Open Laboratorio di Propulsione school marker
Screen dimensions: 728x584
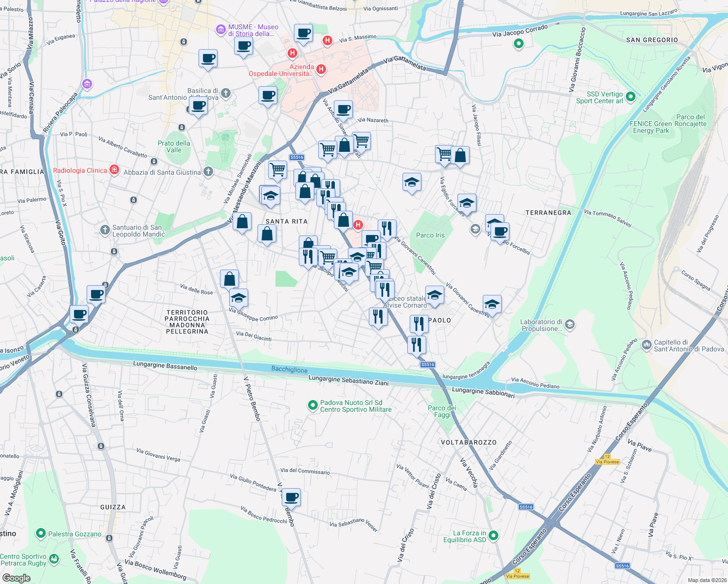[570, 325]
